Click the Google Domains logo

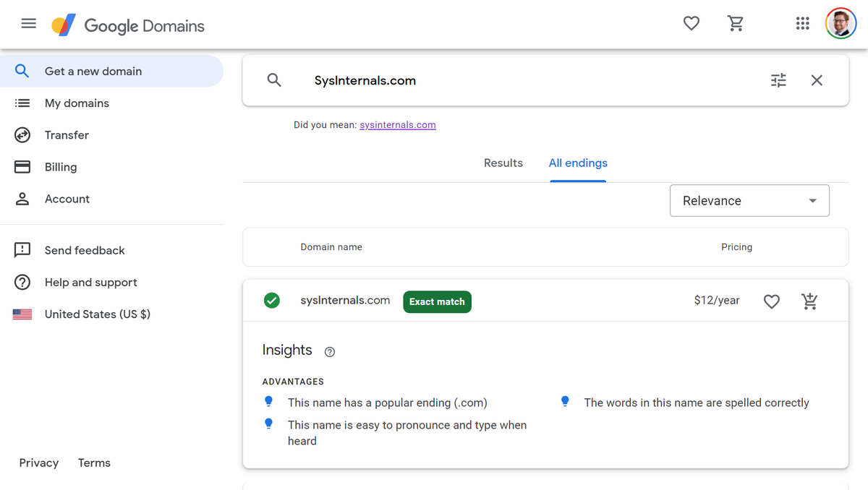[x=128, y=25]
